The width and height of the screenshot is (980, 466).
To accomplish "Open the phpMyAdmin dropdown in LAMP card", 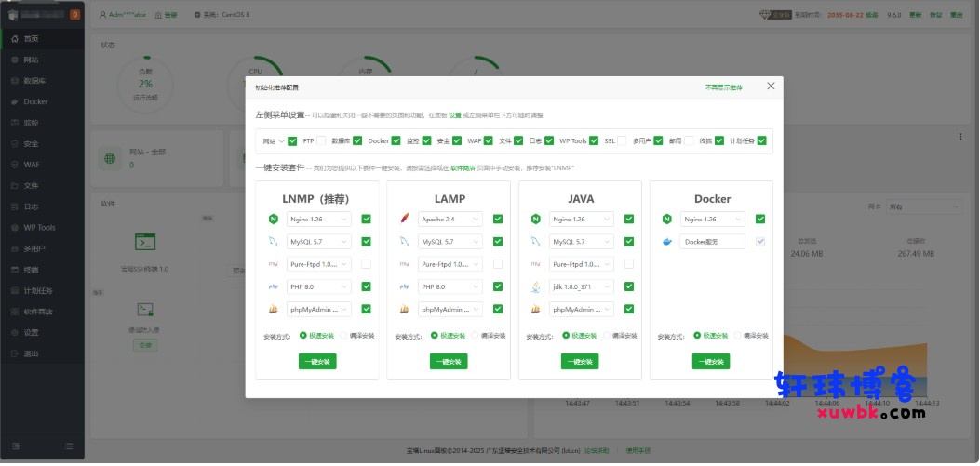I will tap(450, 309).
